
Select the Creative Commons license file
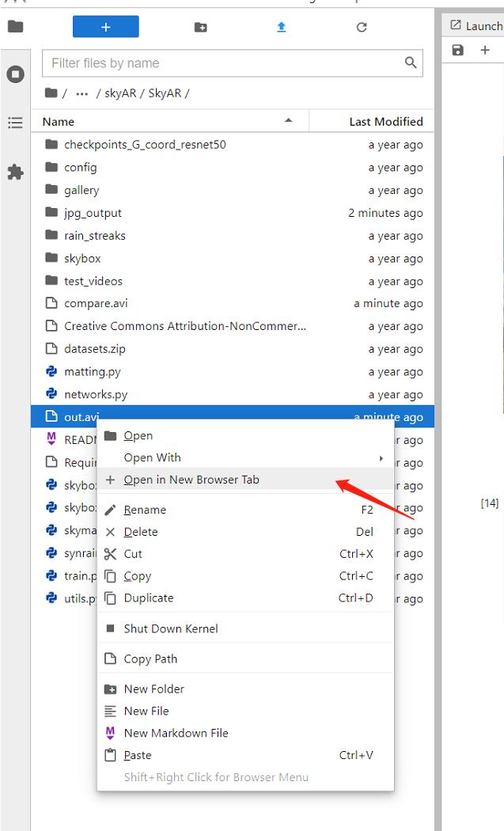coord(232,326)
